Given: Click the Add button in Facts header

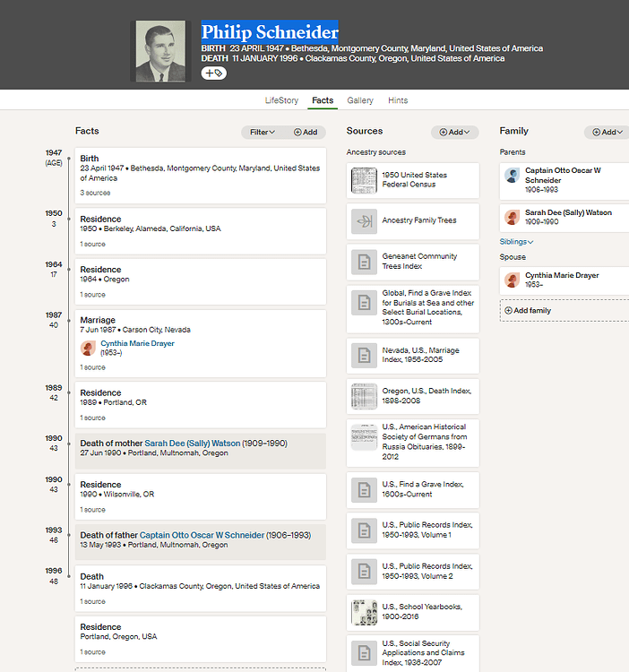Looking at the screenshot, I should 306,133.
